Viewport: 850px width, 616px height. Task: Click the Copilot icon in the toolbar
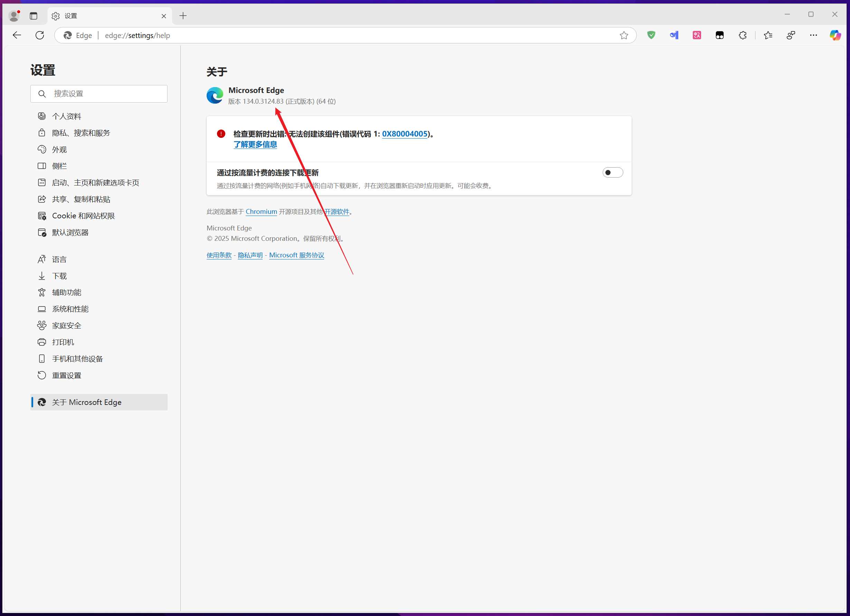835,35
